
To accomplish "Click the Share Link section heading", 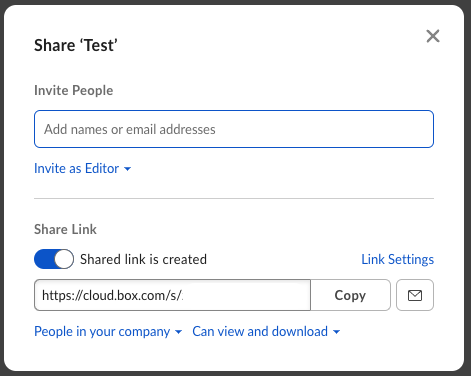I will [65, 229].
